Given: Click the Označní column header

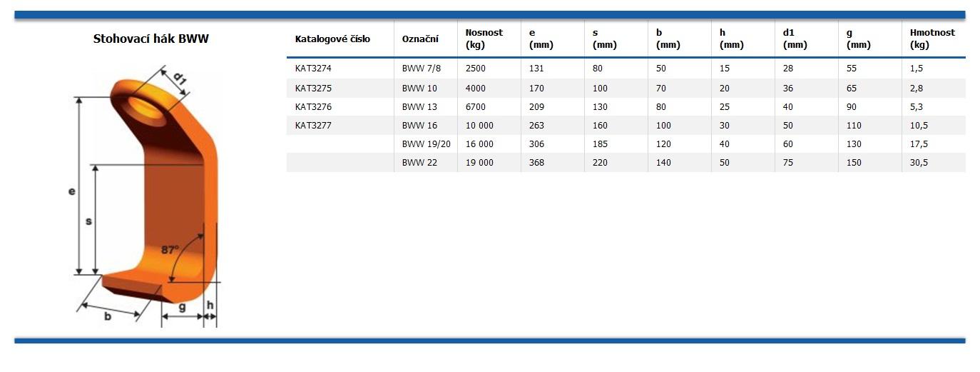Looking at the screenshot, I should pos(420,39).
